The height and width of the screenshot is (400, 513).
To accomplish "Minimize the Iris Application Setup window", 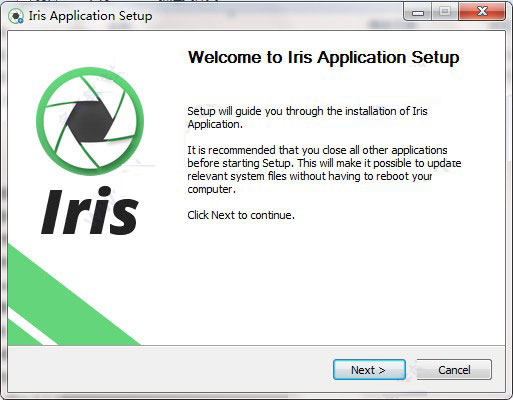I will [x=418, y=12].
